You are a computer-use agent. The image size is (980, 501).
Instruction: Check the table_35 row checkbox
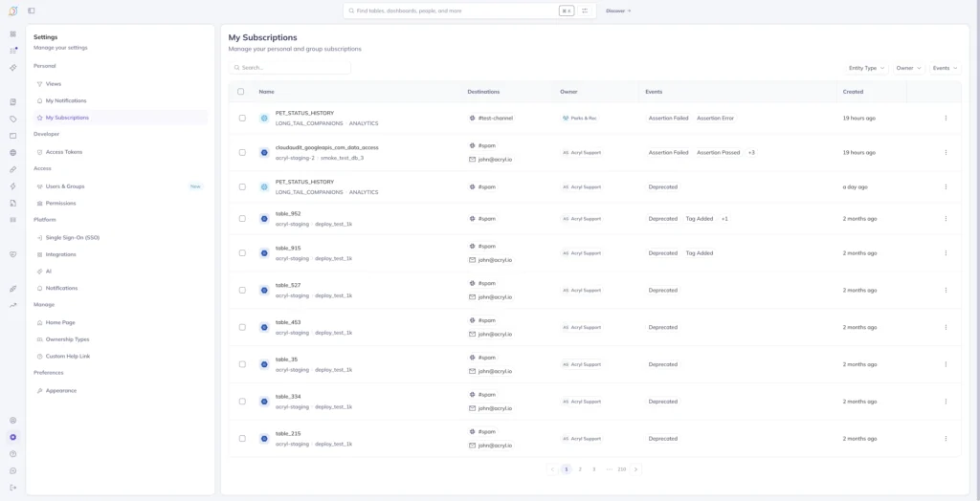point(242,364)
